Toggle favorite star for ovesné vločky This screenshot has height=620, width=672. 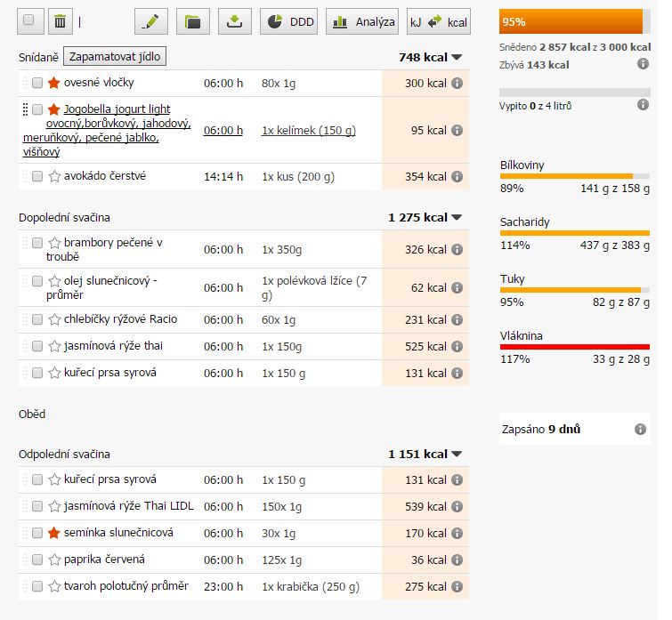click(x=53, y=82)
